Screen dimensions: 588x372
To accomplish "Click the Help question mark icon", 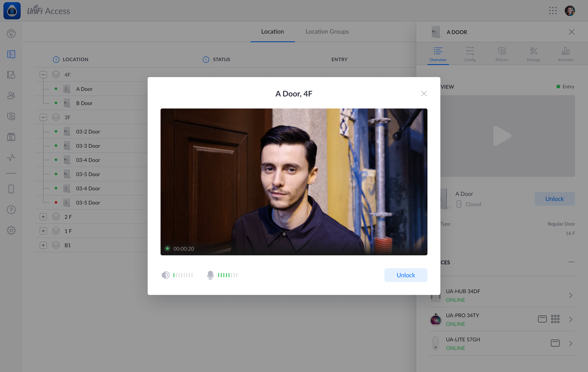I will click(11, 210).
